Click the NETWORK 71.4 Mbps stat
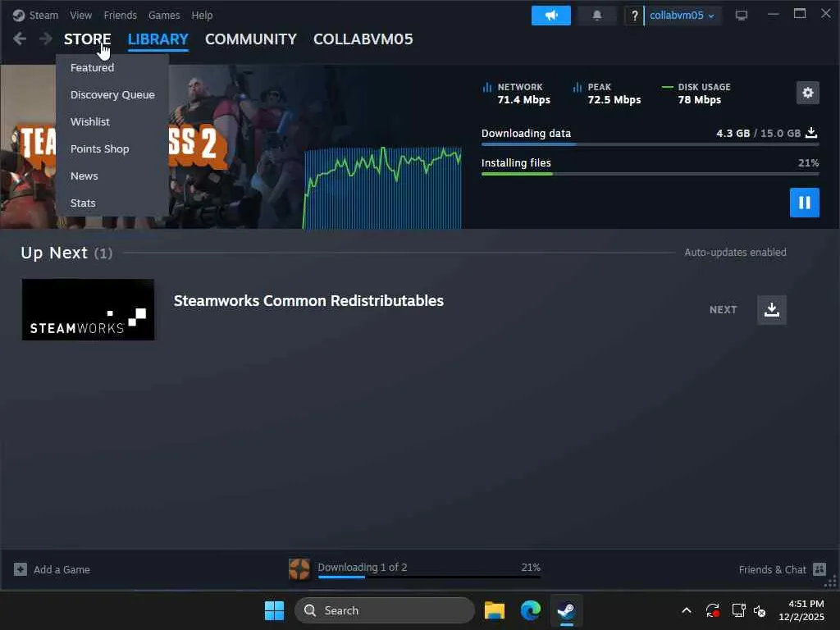This screenshot has height=630, width=840. pyautogui.click(x=517, y=94)
